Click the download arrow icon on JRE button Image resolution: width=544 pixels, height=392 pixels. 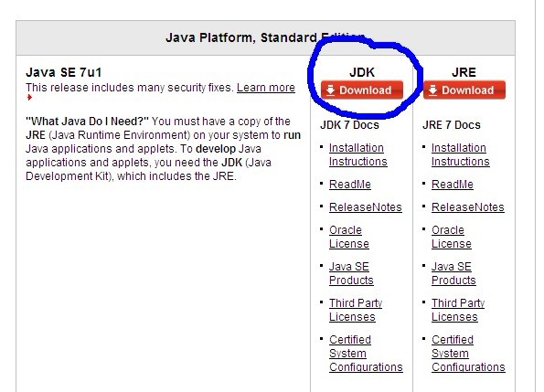tap(432, 90)
